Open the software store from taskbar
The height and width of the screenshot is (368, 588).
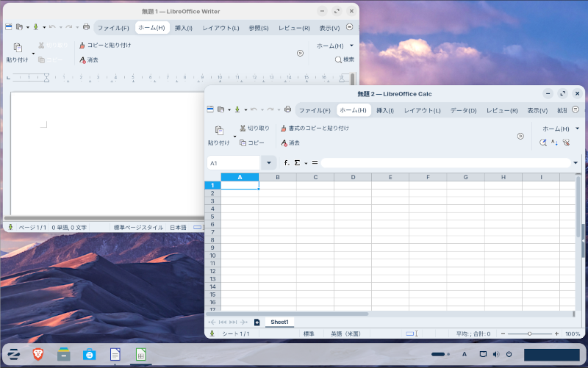point(89,354)
